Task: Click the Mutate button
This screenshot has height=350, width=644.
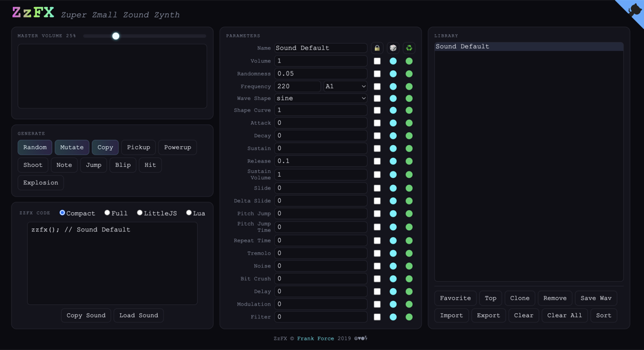Action: (x=72, y=147)
